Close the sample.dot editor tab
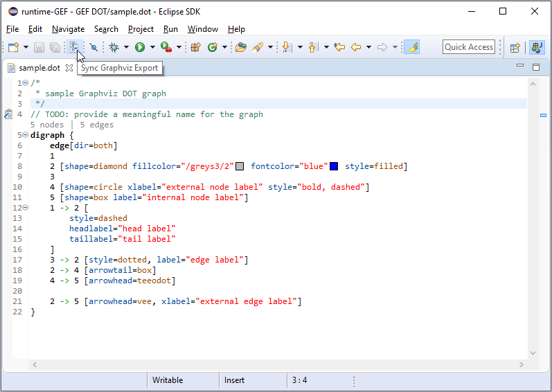Image resolution: width=552 pixels, height=392 pixels. coord(69,68)
